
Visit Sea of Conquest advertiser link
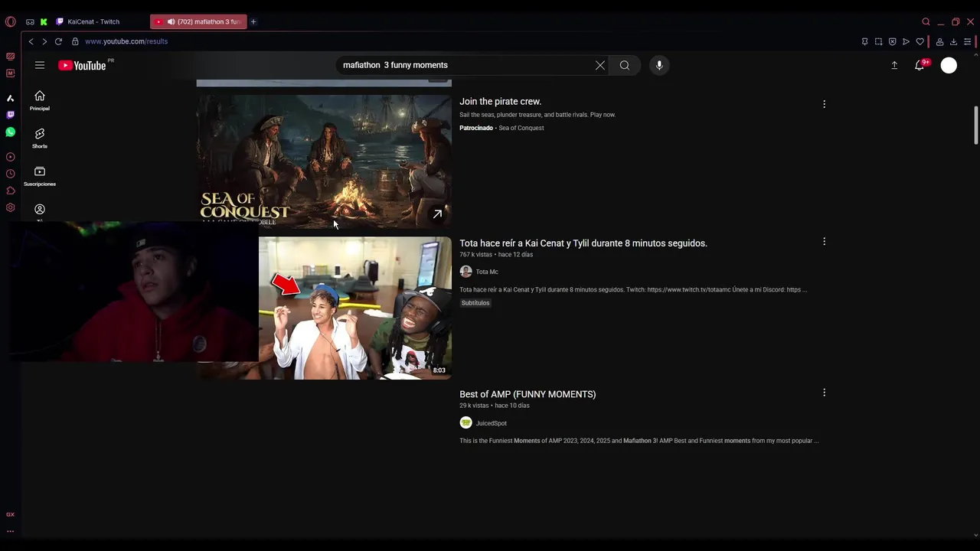tap(521, 128)
